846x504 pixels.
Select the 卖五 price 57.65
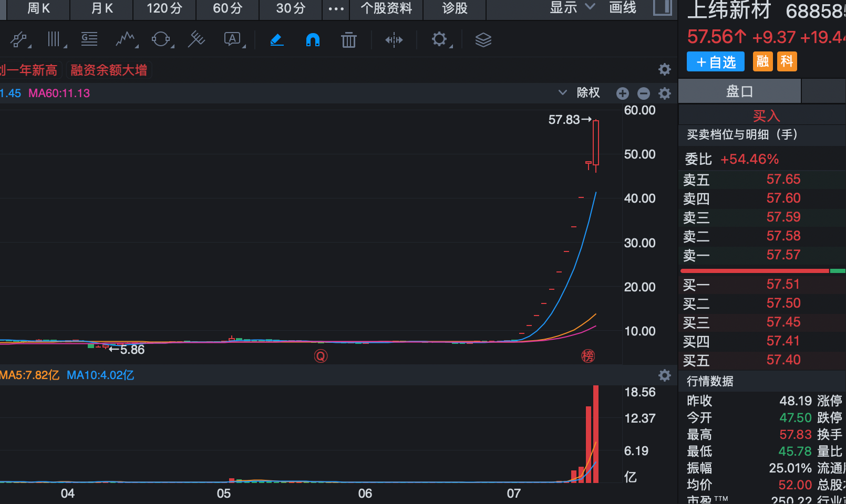[x=783, y=180]
